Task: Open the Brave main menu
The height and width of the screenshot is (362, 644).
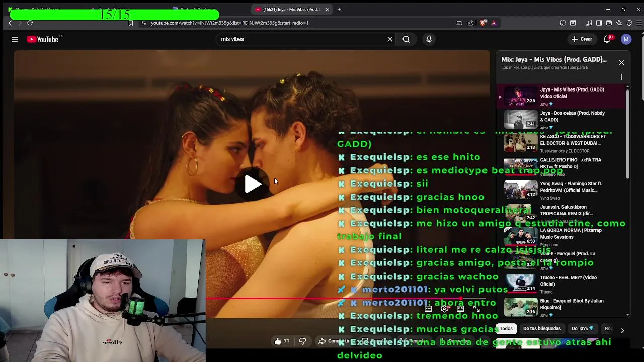Action: click(x=639, y=23)
